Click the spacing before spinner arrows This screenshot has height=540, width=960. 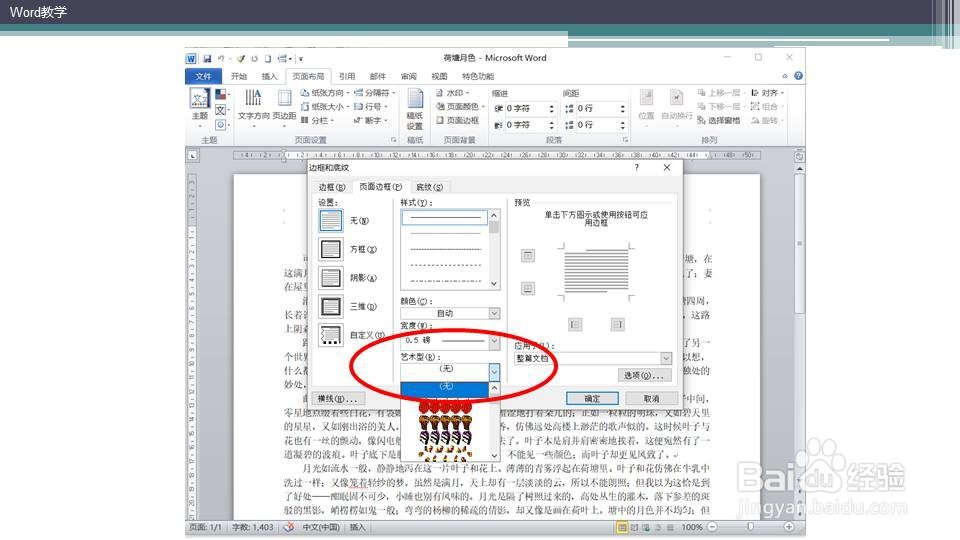(x=623, y=108)
